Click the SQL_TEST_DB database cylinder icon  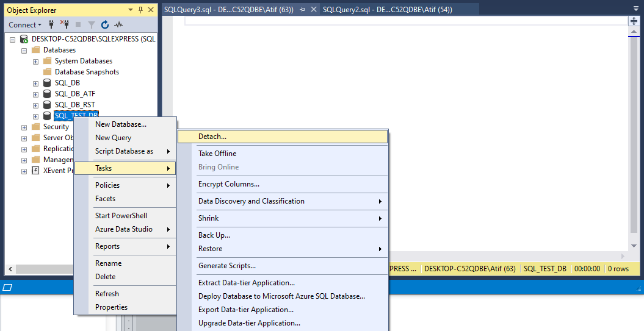coord(47,116)
